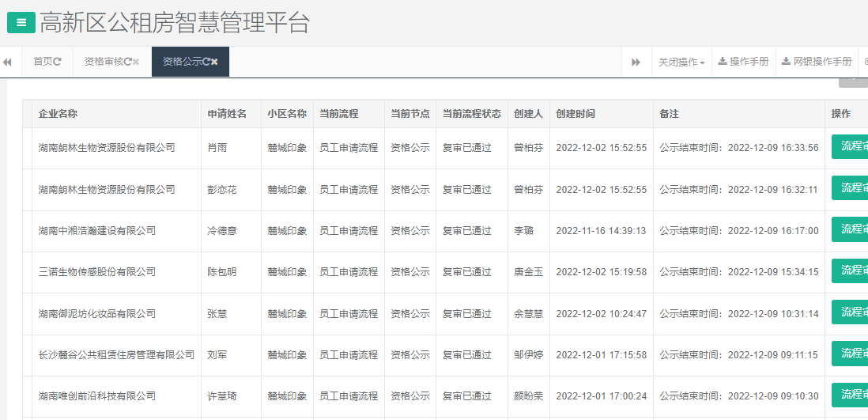868x420 pixels.
Task: Click remark 公示结束时间 2022-12-09 15:34:15
Action: pos(739,272)
